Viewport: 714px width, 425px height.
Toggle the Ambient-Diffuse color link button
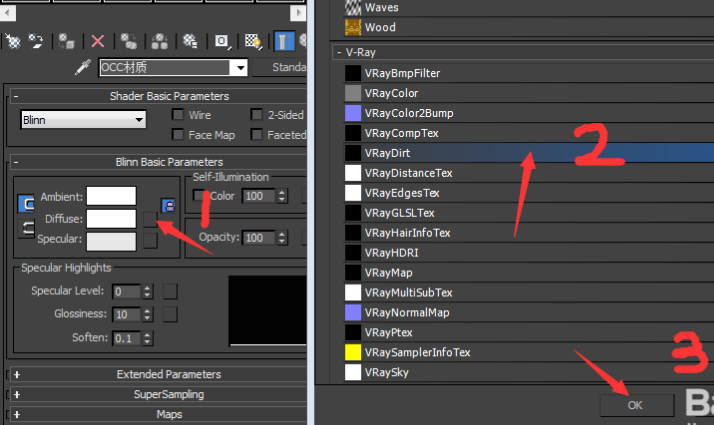(26, 204)
